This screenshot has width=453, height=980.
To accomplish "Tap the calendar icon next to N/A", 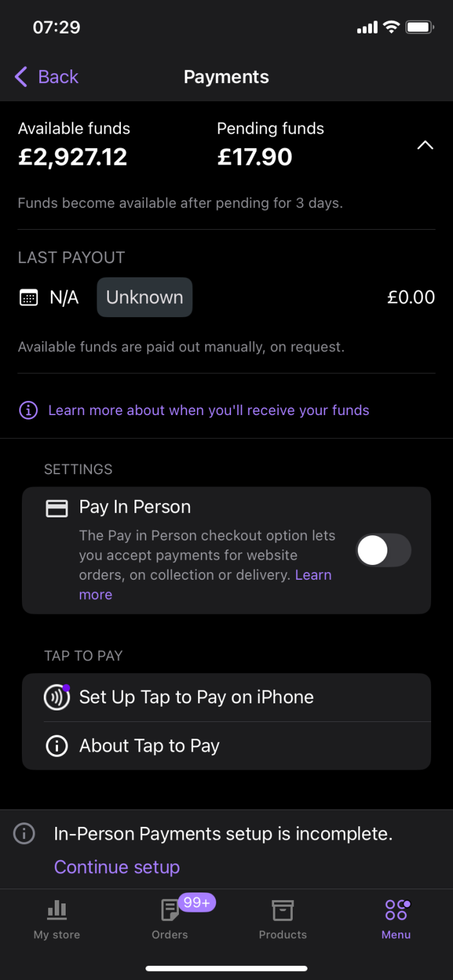I will [x=29, y=297].
